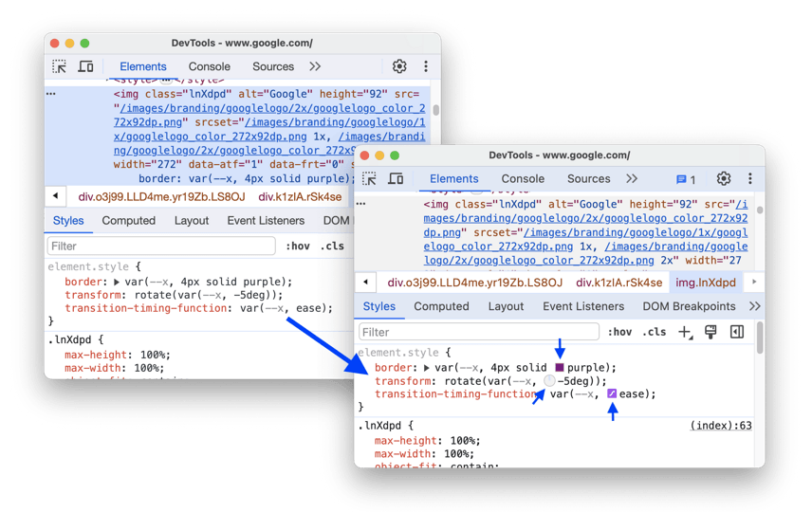Toggle computed styles sidebar icon

pos(736,333)
